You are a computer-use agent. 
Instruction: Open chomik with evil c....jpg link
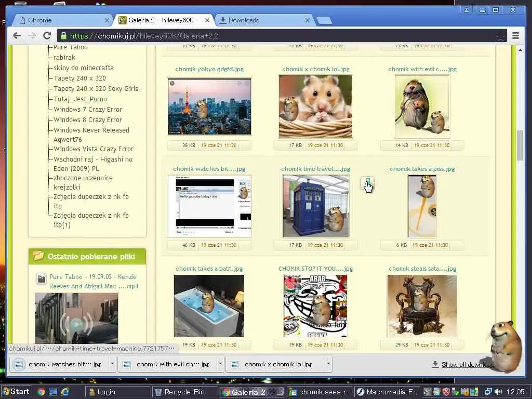[x=422, y=69]
